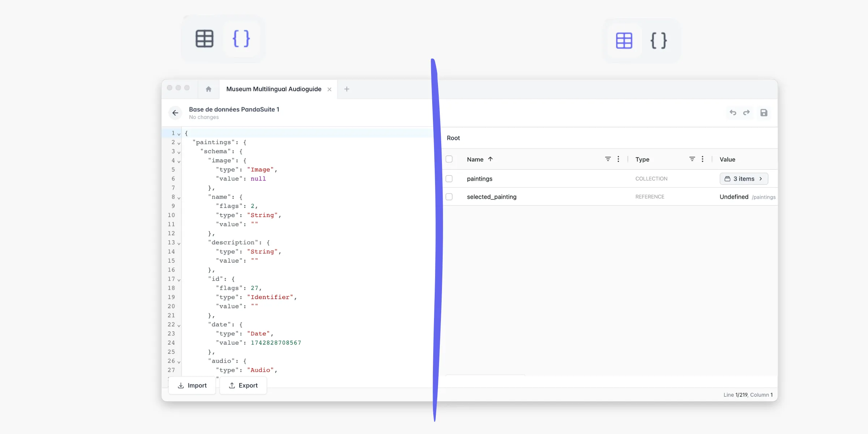Sort rows by clicking the Name column header
Viewport: 868px width, 434px height.
475,159
